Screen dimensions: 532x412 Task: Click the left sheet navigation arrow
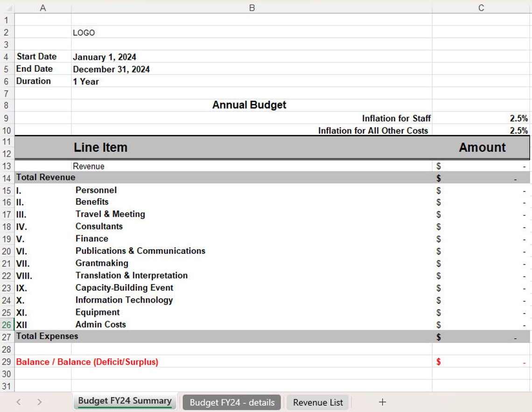(x=18, y=402)
